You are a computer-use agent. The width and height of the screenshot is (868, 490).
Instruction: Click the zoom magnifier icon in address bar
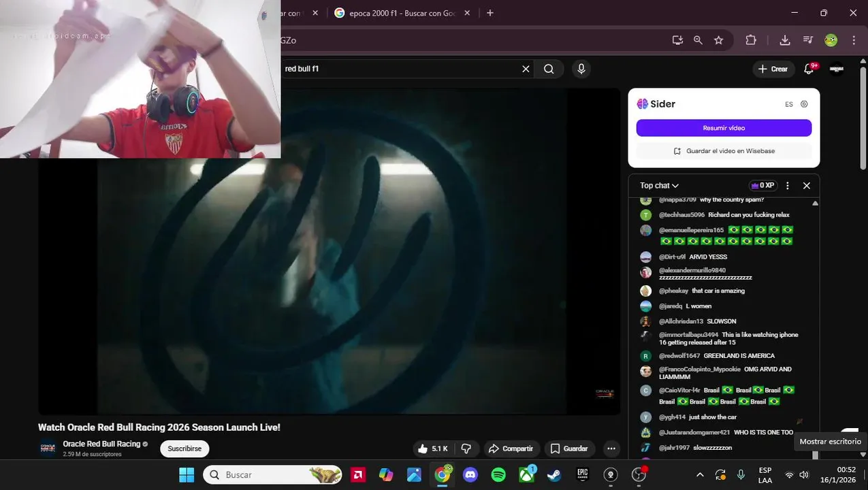pos(698,40)
